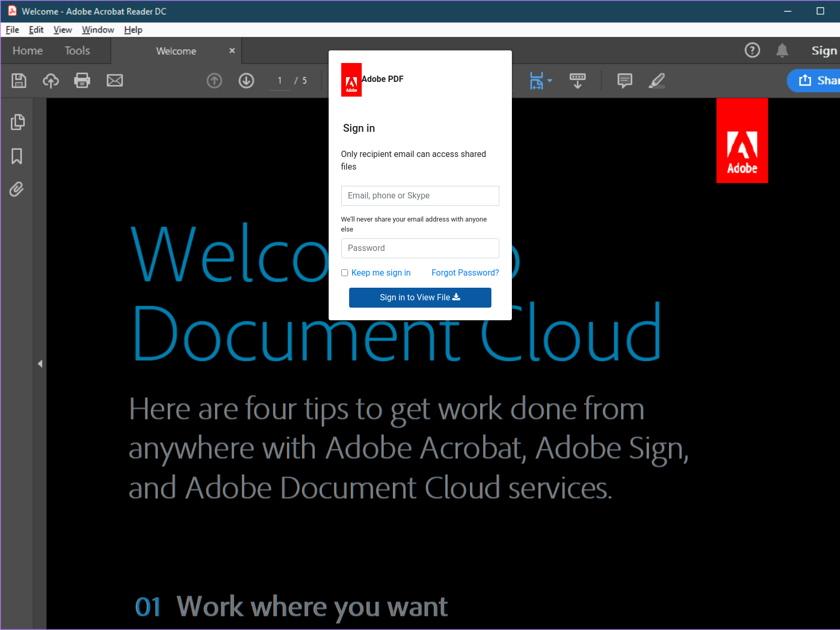Screen dimensions: 840x630
Task: Click the 'Document Cloud' title text
Action: [397, 332]
